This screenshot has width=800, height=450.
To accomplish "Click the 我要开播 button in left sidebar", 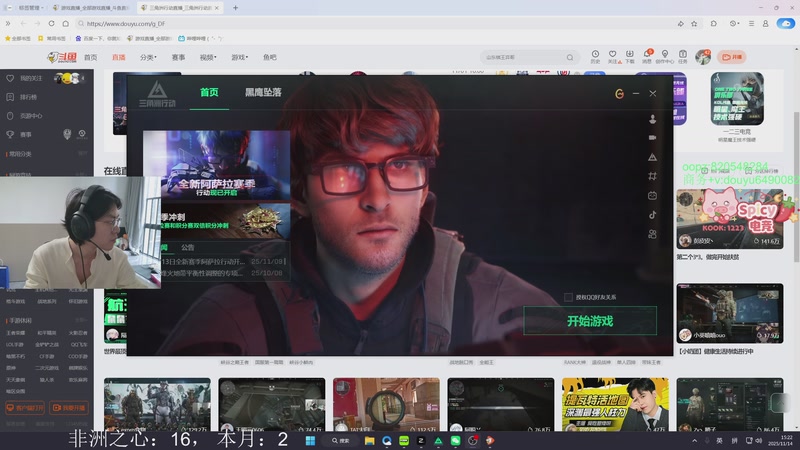I will click(x=69, y=408).
